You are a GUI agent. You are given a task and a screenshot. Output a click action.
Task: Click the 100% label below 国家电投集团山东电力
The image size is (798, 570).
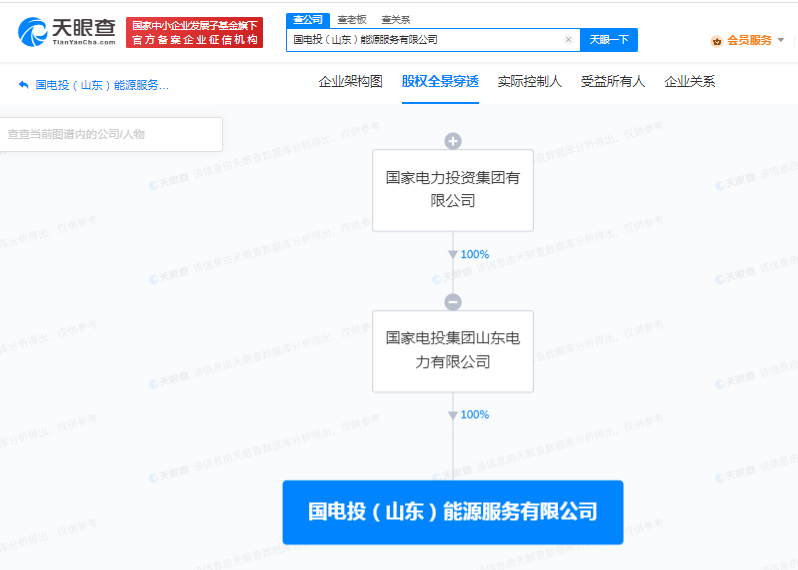[474, 415]
